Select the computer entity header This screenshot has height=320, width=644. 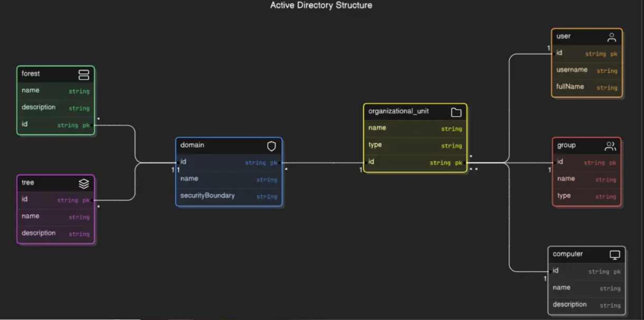586,255
